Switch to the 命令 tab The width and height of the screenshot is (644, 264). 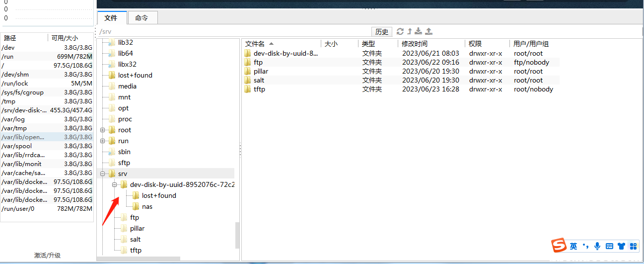[142, 18]
